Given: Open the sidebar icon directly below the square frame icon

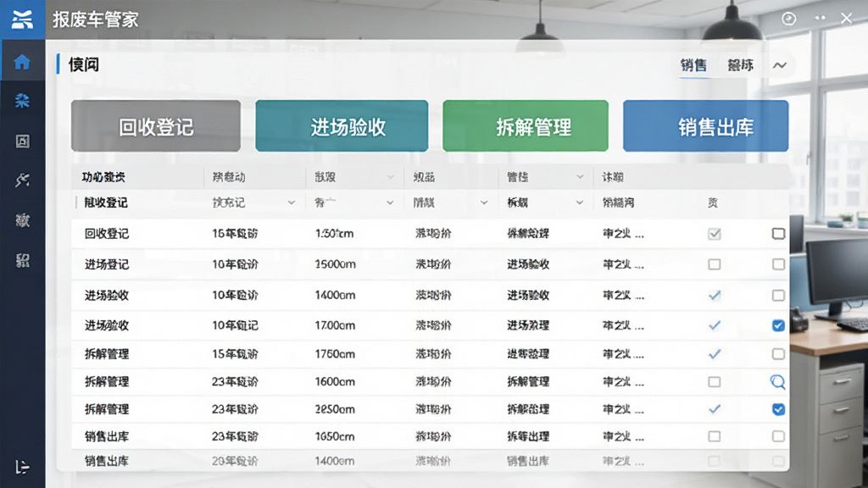Looking at the screenshot, I should [x=22, y=180].
